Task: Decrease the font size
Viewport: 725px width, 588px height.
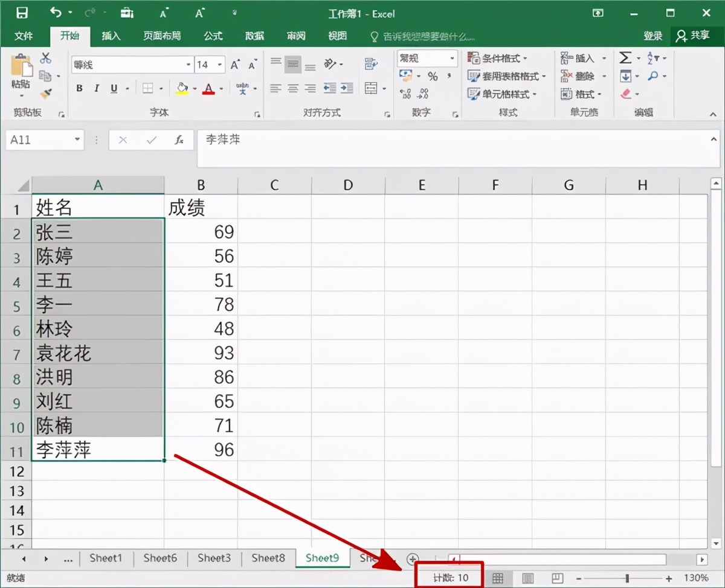Action: [x=252, y=65]
